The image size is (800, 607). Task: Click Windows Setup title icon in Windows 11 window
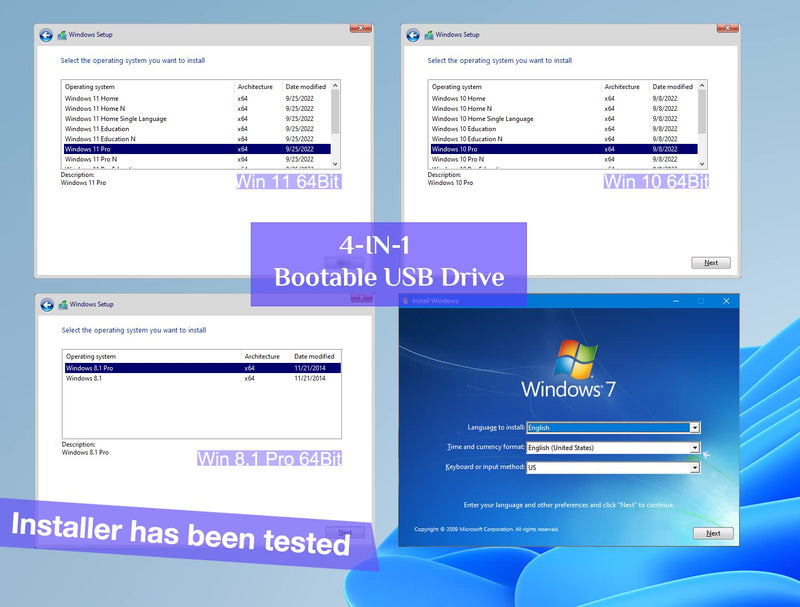coord(62,35)
